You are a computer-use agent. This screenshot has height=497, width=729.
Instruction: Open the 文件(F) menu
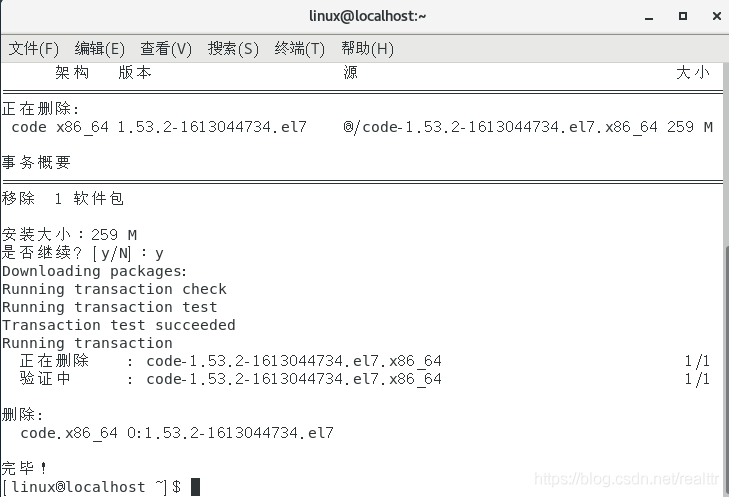tap(34, 48)
